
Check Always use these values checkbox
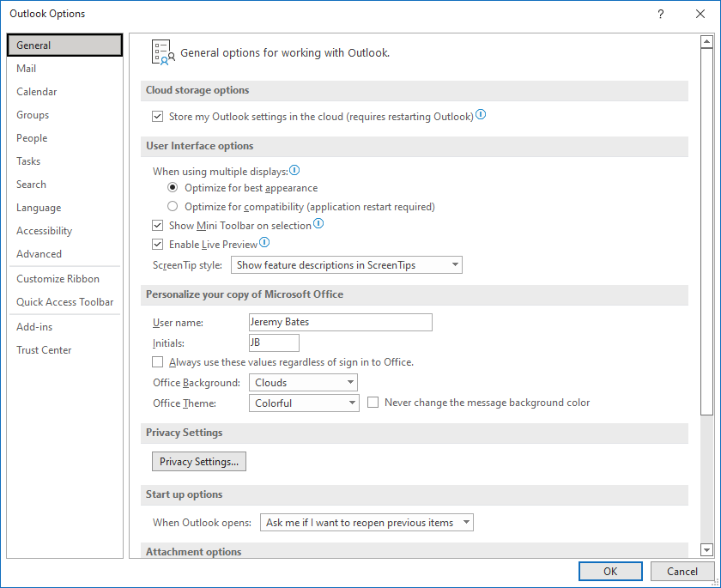pyautogui.click(x=158, y=362)
